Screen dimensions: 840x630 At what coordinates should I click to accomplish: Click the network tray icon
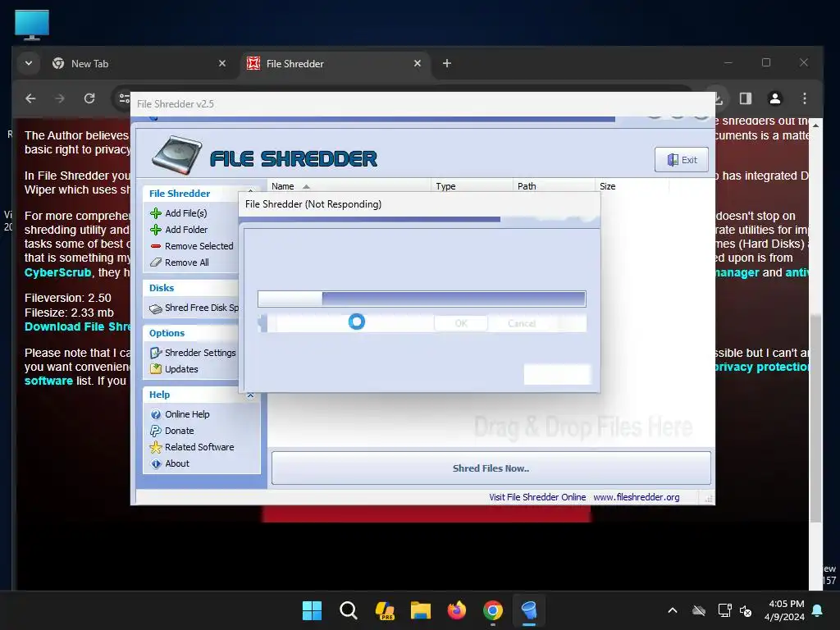click(724, 610)
